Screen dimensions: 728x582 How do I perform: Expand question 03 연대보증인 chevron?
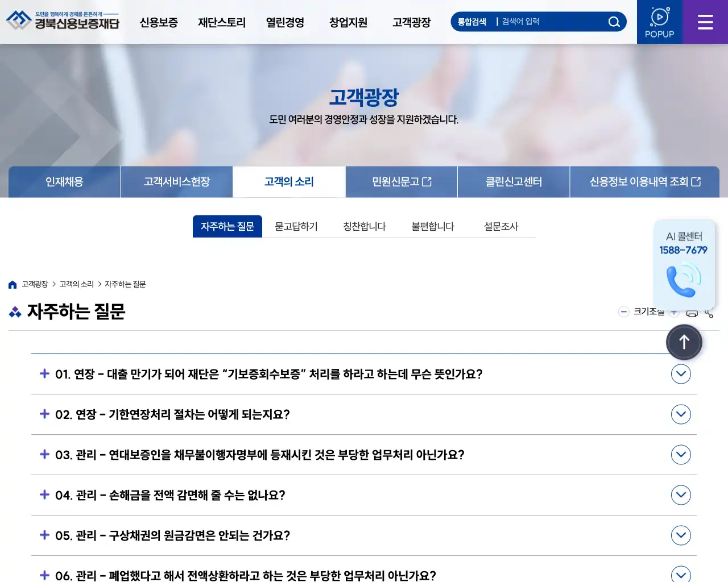click(681, 455)
